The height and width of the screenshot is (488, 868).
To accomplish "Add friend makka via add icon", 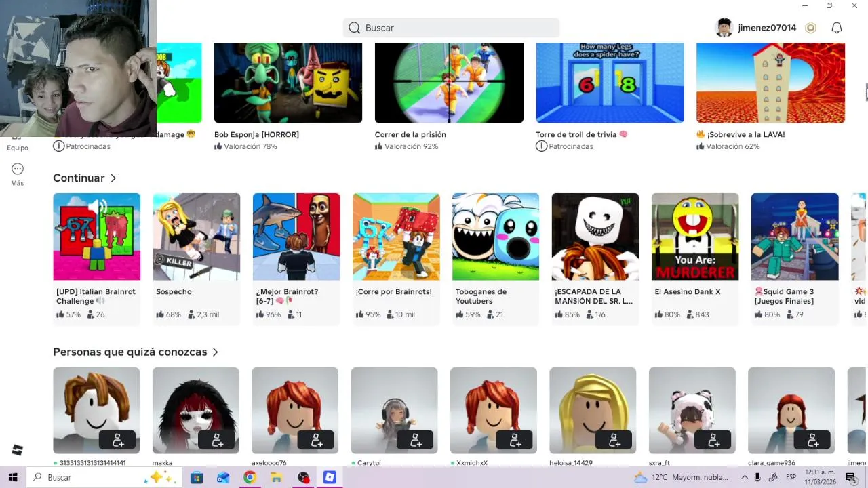I will pyautogui.click(x=217, y=440).
